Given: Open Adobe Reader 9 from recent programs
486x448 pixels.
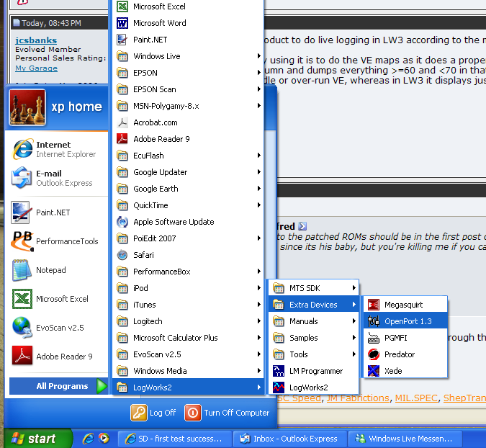Looking at the screenshot, I should coord(22,357).
